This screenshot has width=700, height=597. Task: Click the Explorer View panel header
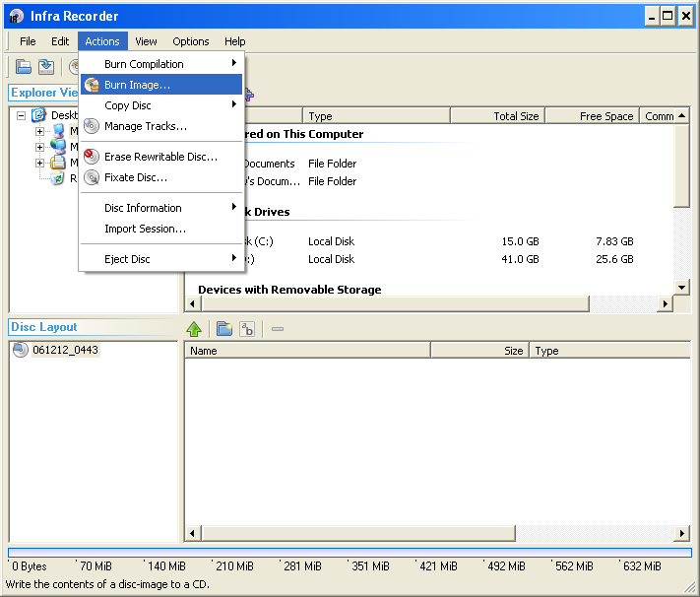[43, 93]
